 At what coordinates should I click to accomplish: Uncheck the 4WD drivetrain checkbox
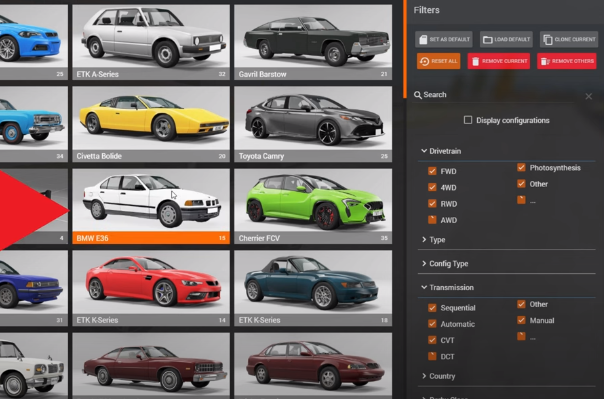click(432, 187)
